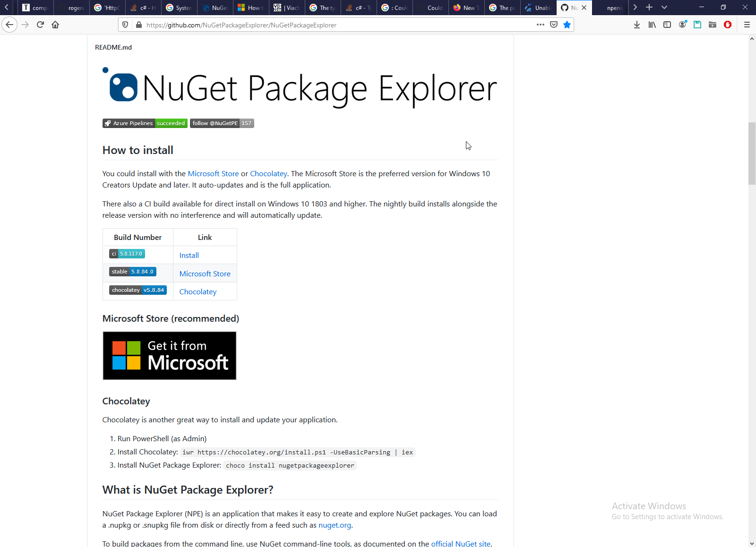Image resolution: width=756 pixels, height=547 pixels.
Task: Switch to the 'npenig' tab
Action: click(610, 8)
